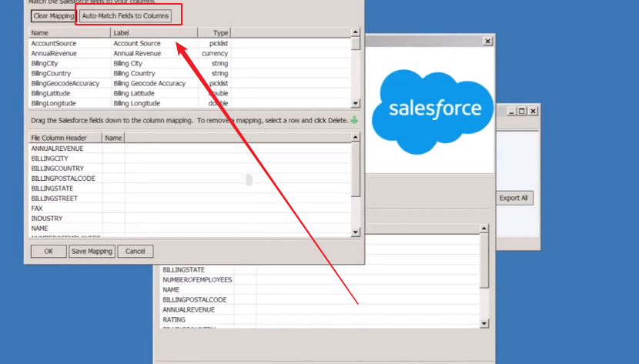Viewport: 639px width, 364px height.
Task: Click the Save Mapping button
Action: point(92,251)
